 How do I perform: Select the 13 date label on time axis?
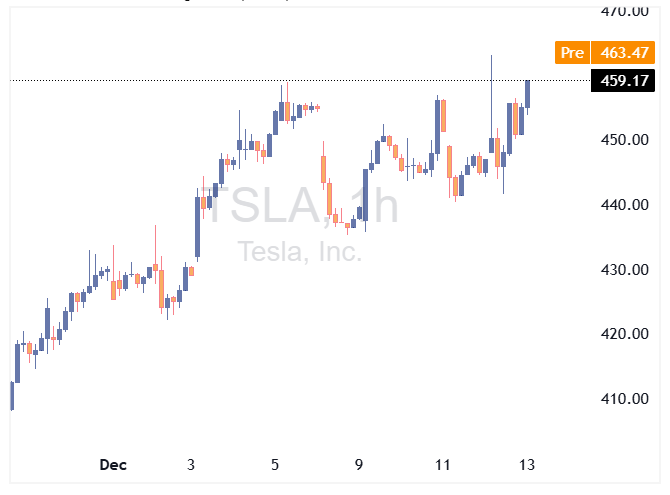tap(527, 465)
